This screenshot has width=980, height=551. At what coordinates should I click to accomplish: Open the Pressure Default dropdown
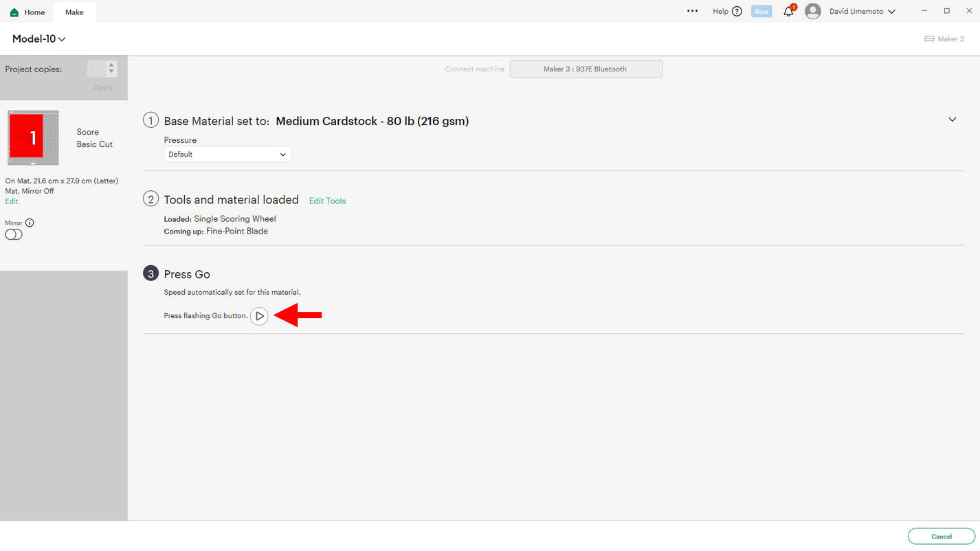227,155
